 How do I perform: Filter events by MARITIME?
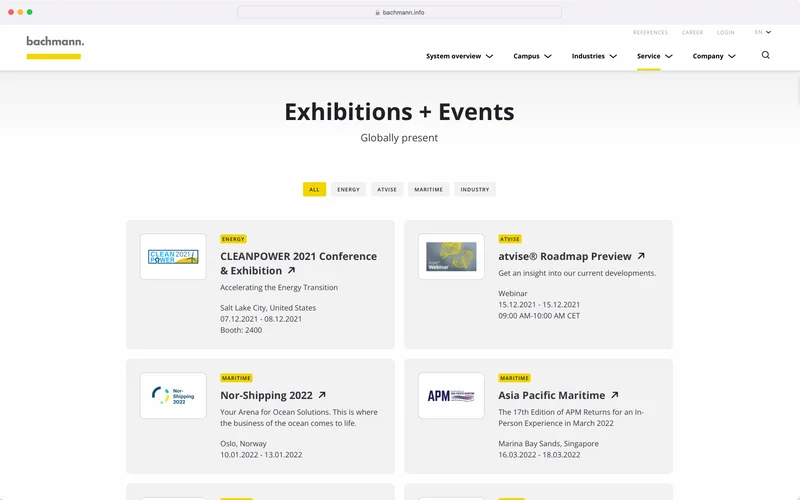pyautogui.click(x=428, y=189)
